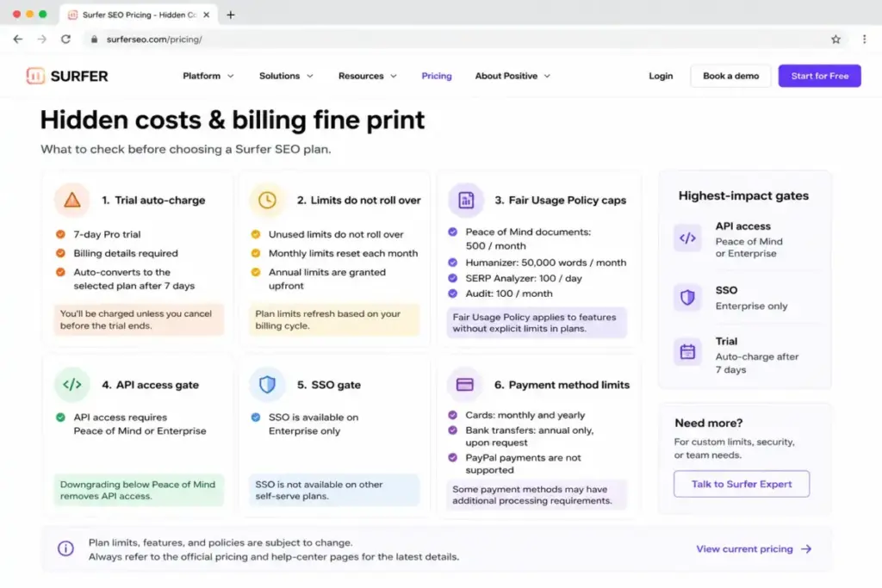882x588 pixels.
Task: Click text 'Humanizer: 50,000 words / month'
Action: click(x=545, y=263)
